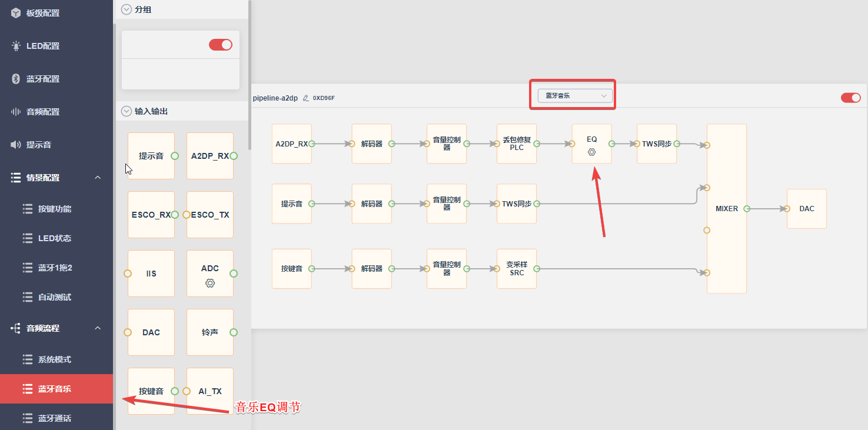Open 板级配置 menu item

coord(56,13)
